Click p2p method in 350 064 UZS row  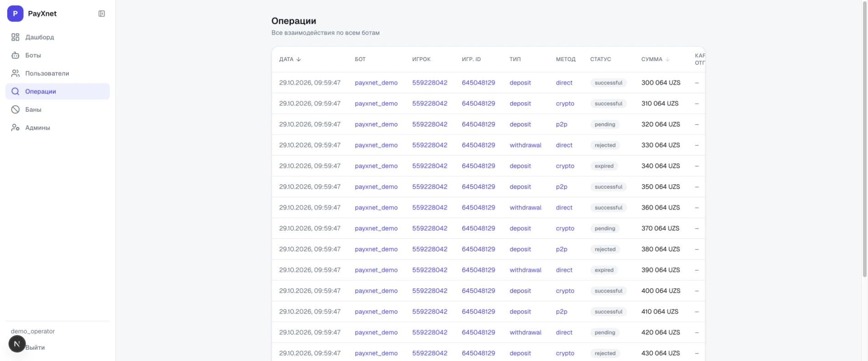point(561,187)
